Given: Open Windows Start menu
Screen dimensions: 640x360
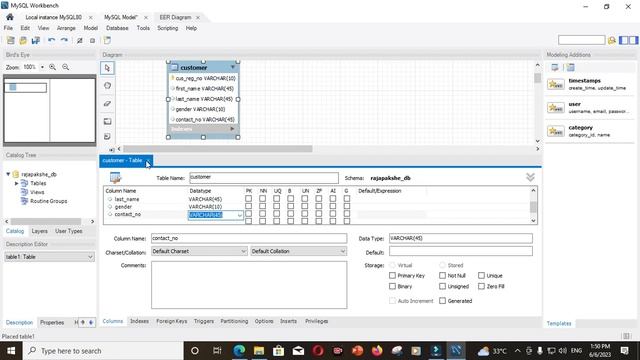Looking at the screenshot, I should click(11, 351).
